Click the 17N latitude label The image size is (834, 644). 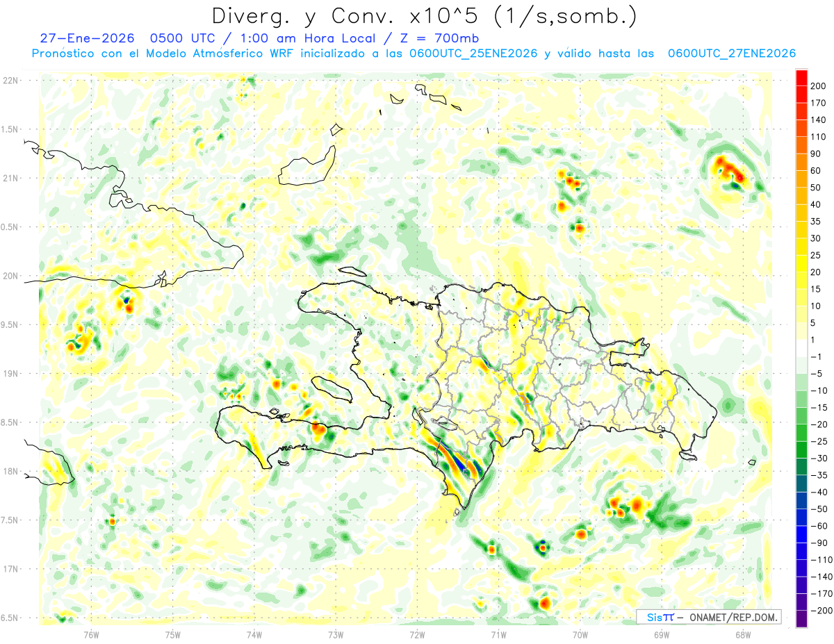pos(10,569)
